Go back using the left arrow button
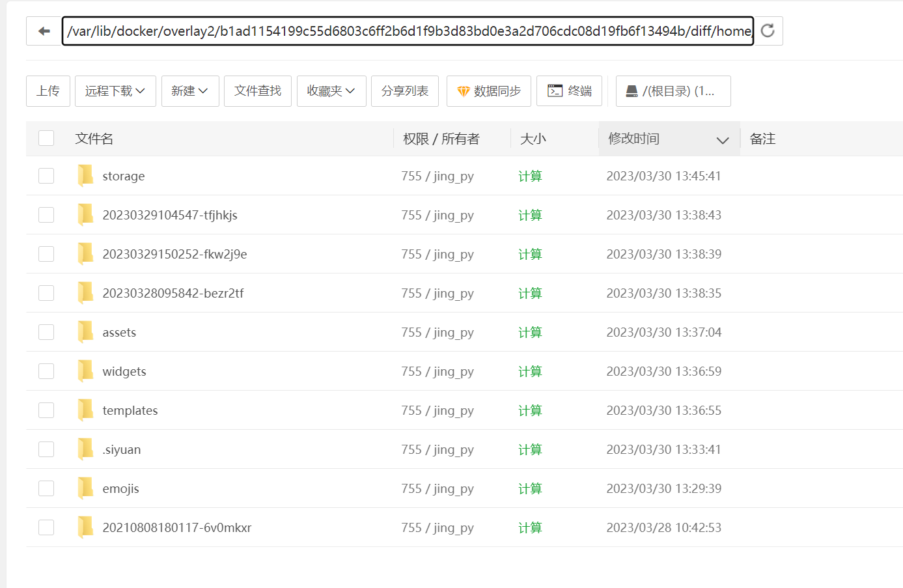Screen dimensions: 903x588 44,31
